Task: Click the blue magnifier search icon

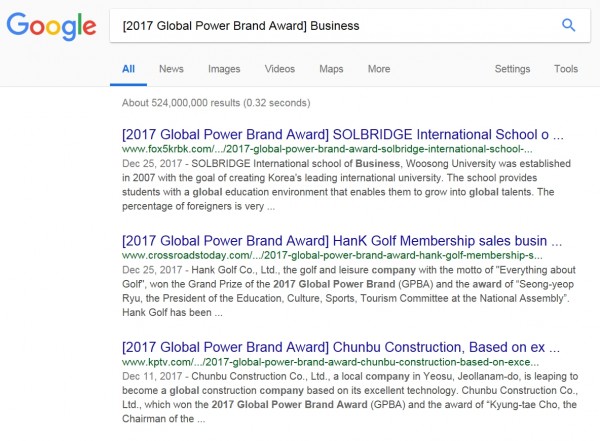Action: 568,26
